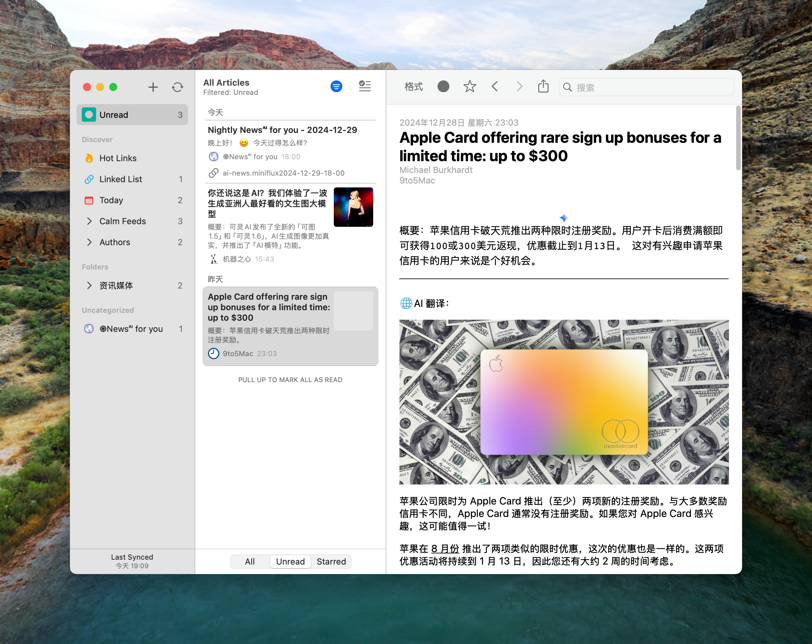Click the 昨天 section header
Viewport: 812px width, 644px height.
(x=215, y=279)
